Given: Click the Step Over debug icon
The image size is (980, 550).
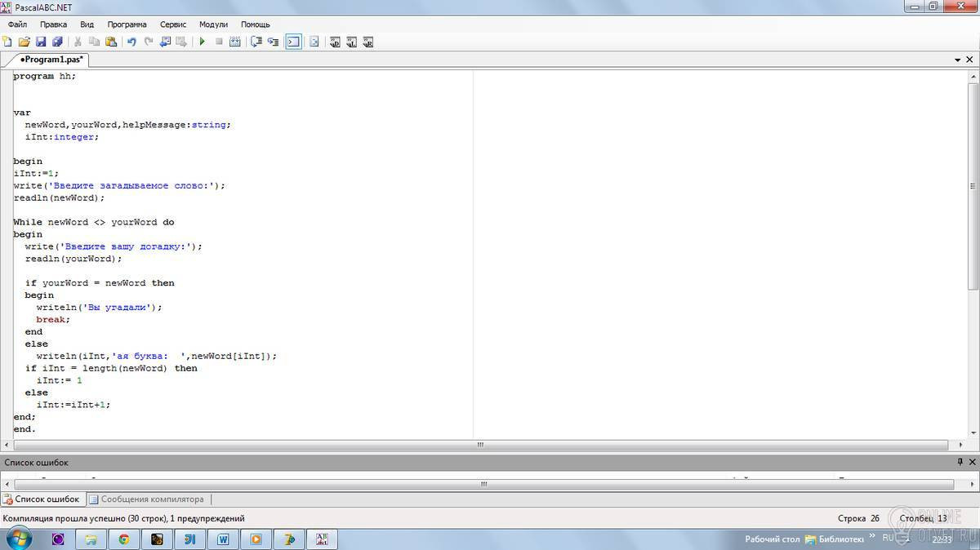Looking at the screenshot, I should [256, 42].
